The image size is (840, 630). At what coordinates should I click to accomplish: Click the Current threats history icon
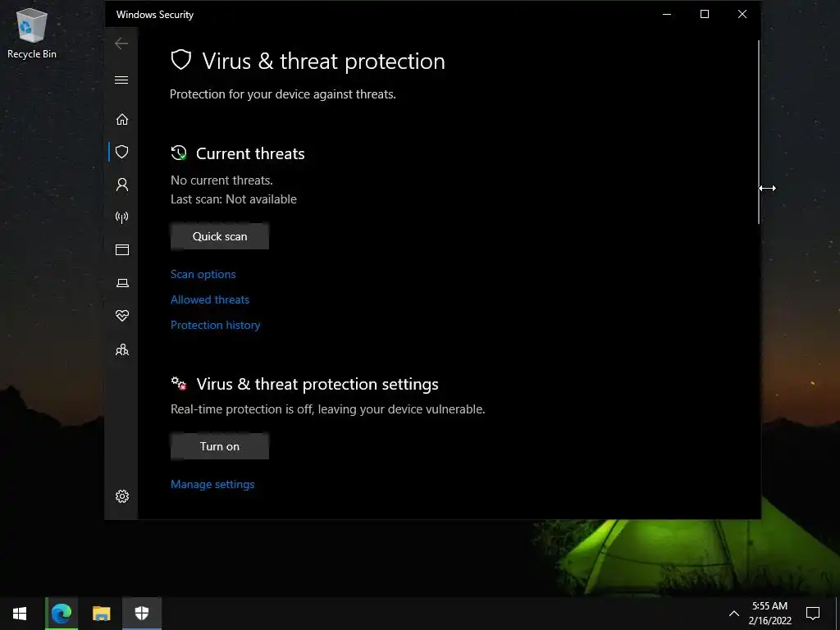pos(179,153)
